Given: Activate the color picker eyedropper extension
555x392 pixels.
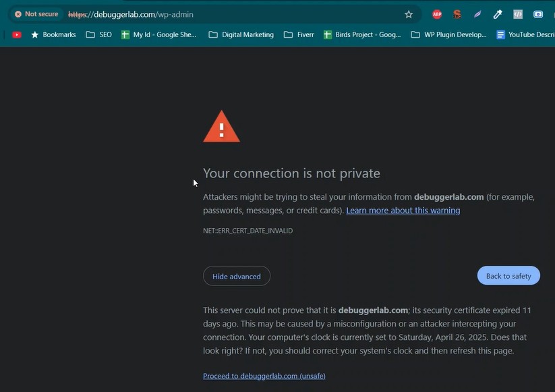Looking at the screenshot, I should click(x=498, y=14).
